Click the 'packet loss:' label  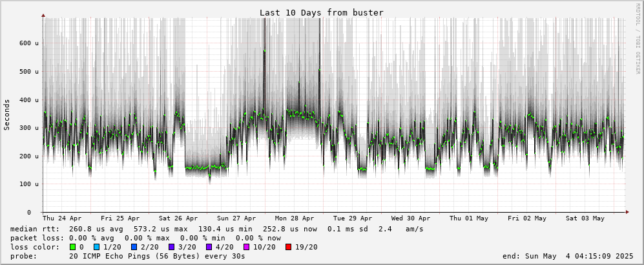(37, 238)
